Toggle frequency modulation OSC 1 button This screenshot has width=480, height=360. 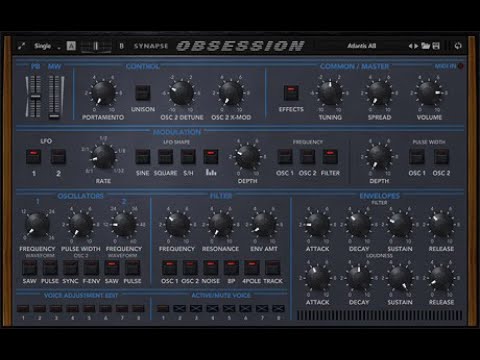(x=285, y=156)
